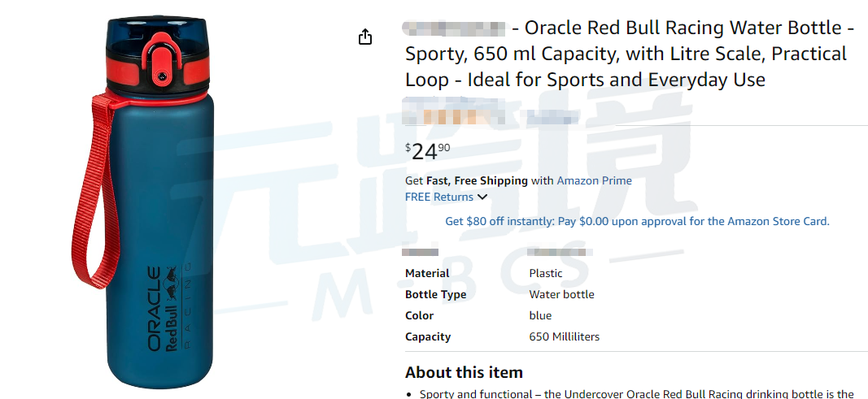Click the blurred brand name before the title
The height and width of the screenshot is (399, 868).
click(x=456, y=28)
